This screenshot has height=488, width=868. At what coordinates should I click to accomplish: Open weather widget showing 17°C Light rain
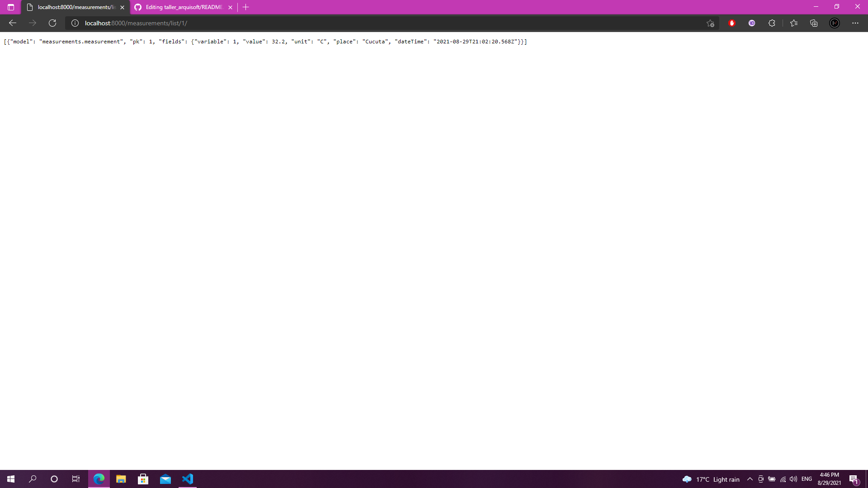point(711,479)
